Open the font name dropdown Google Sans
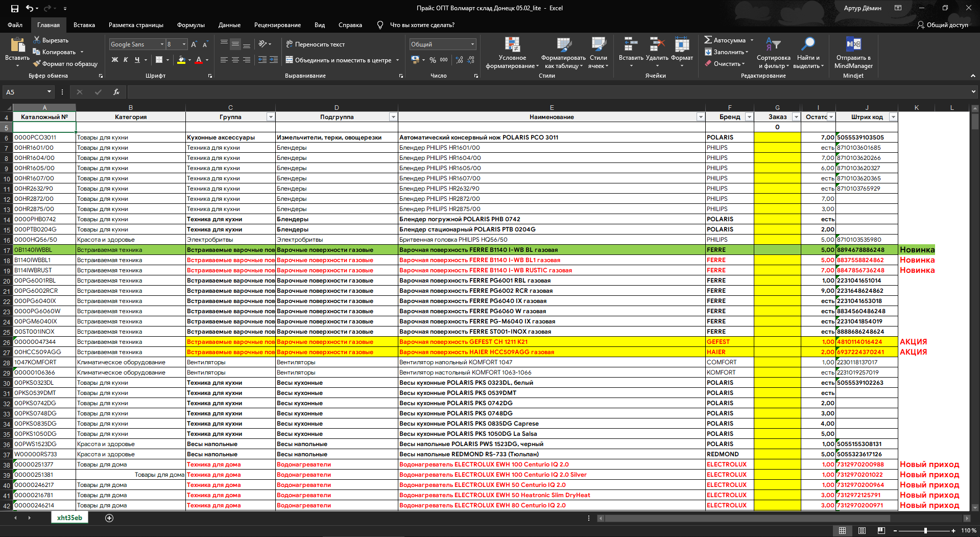This screenshot has width=980, height=537. [162, 44]
